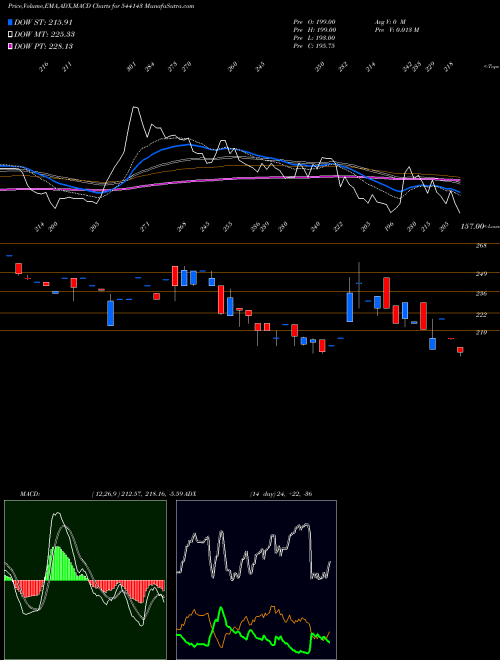Click the tall white price line peak
This screenshot has height=660, width=500.
click(135, 108)
